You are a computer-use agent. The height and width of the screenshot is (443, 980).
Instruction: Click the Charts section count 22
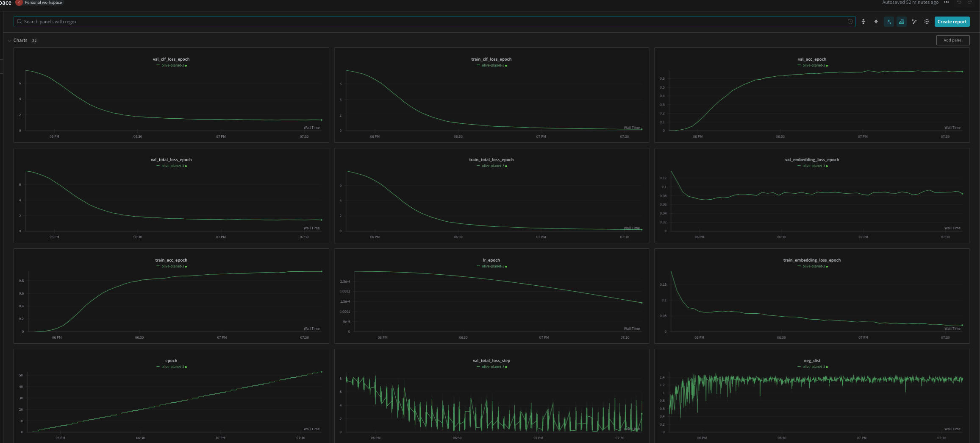pos(34,41)
